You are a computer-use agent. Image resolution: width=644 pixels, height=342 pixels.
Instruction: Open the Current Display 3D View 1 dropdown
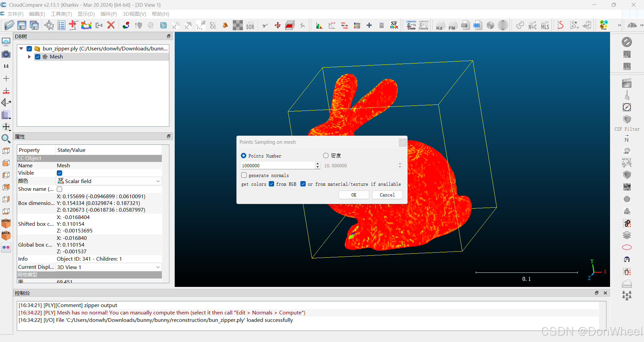[x=109, y=267]
